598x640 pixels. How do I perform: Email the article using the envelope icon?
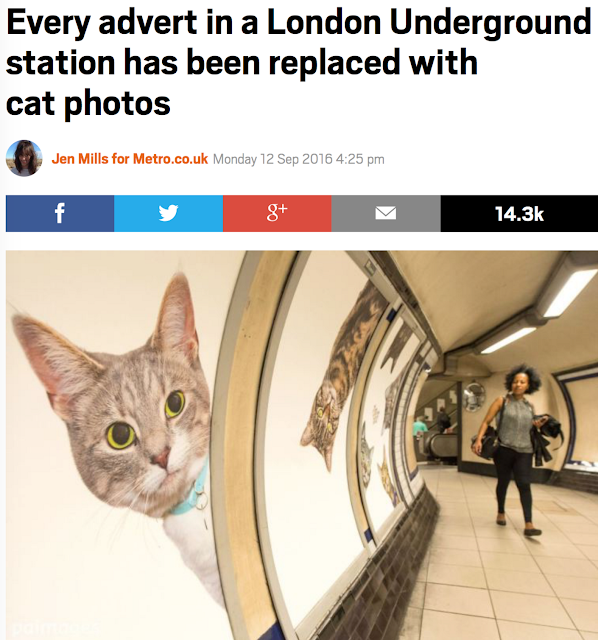click(x=386, y=213)
